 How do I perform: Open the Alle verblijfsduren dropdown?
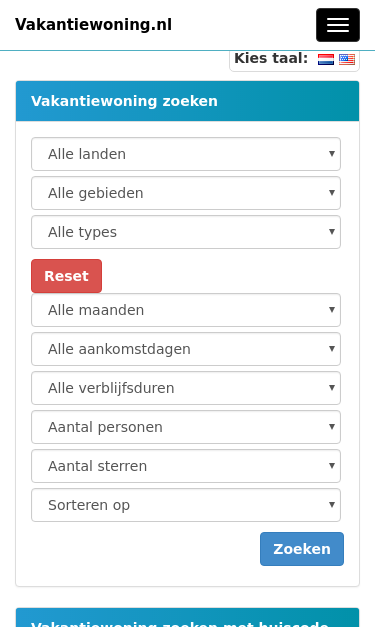click(186, 388)
